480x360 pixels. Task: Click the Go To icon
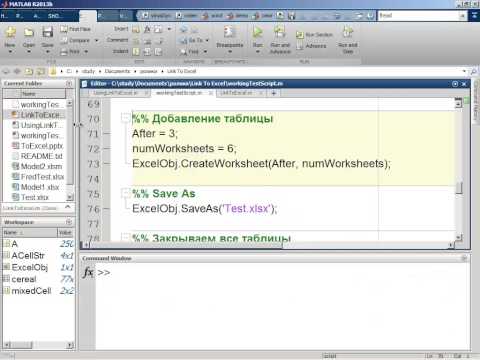[183, 40]
